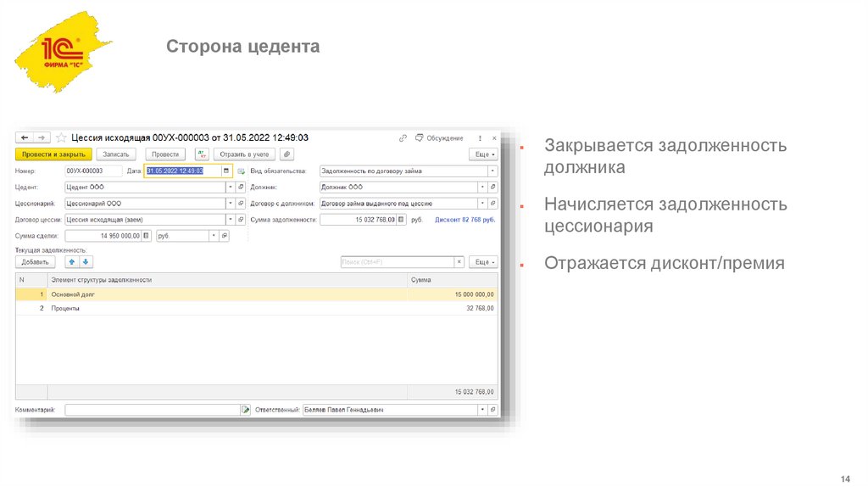The image size is (868, 487).
Task: Select Основной долг row
Action: [256, 294]
